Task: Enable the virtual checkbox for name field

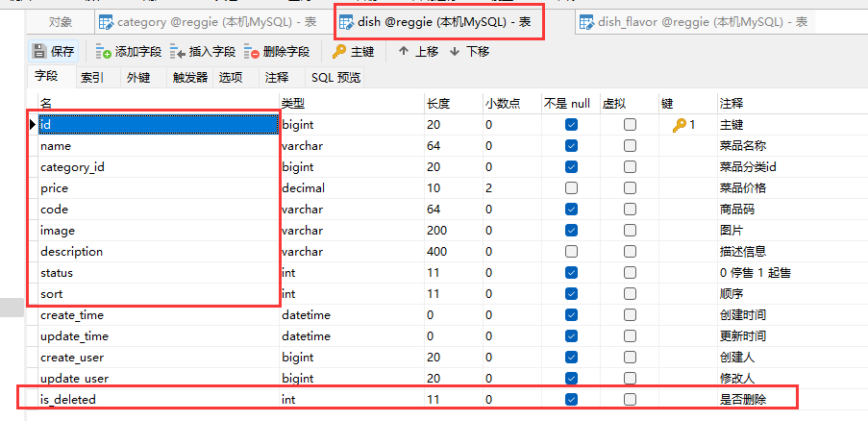Action: pos(630,146)
